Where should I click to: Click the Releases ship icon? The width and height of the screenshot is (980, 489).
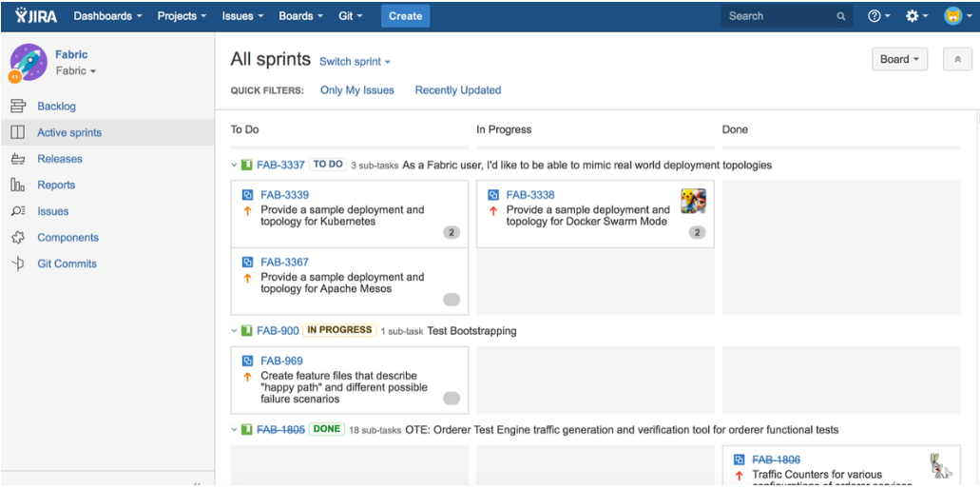[x=17, y=159]
